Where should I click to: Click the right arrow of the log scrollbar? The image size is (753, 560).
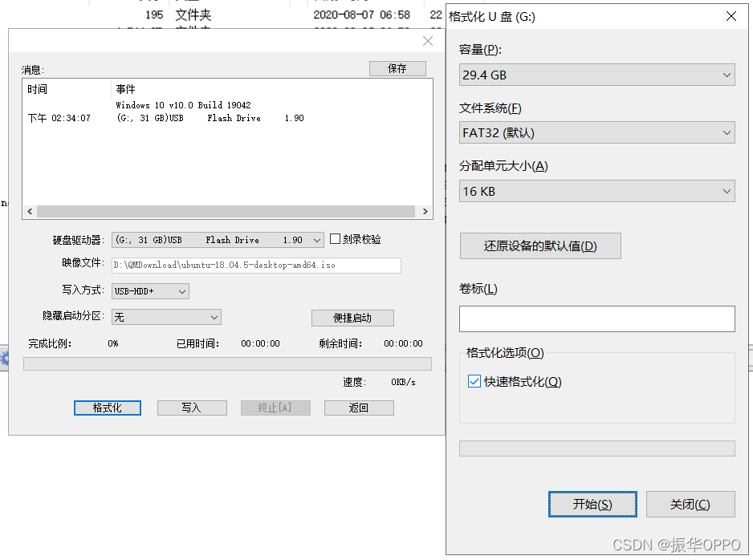425,211
